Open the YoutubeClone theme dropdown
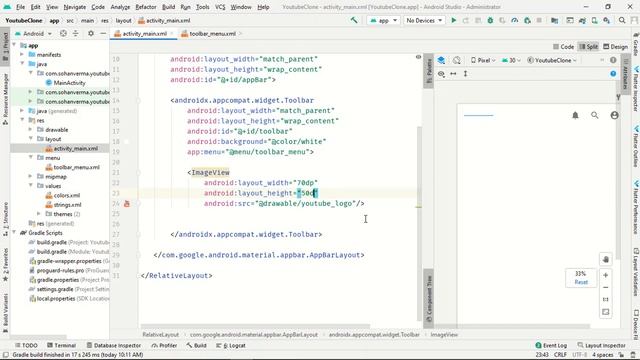Screen dimensions: 640x360 (x=552, y=60)
